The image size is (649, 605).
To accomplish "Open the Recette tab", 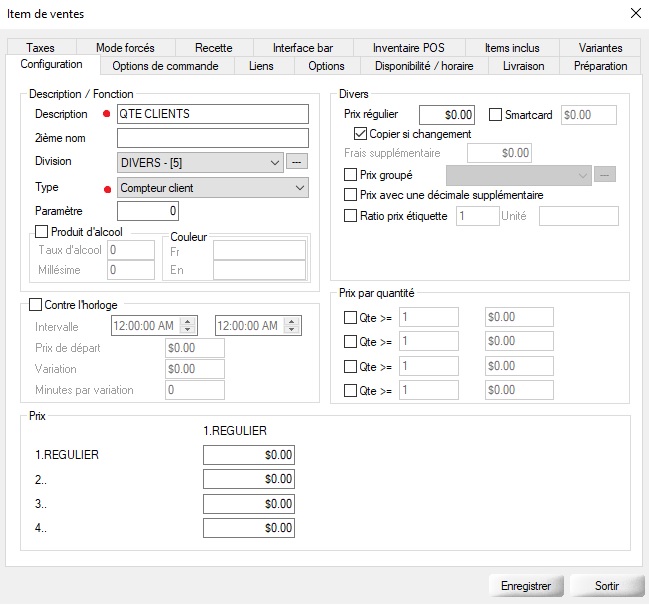I will tap(214, 48).
